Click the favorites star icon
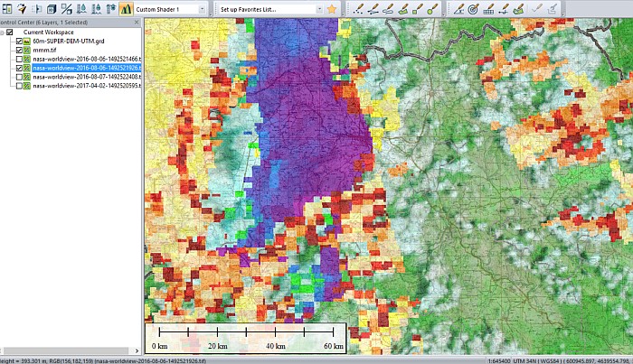The height and width of the screenshot is (364, 633). point(332,9)
